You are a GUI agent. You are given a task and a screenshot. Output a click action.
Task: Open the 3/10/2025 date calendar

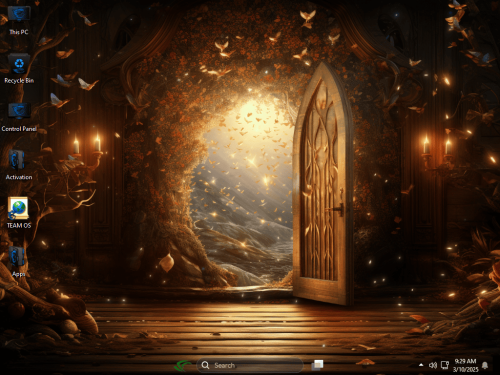click(465, 369)
